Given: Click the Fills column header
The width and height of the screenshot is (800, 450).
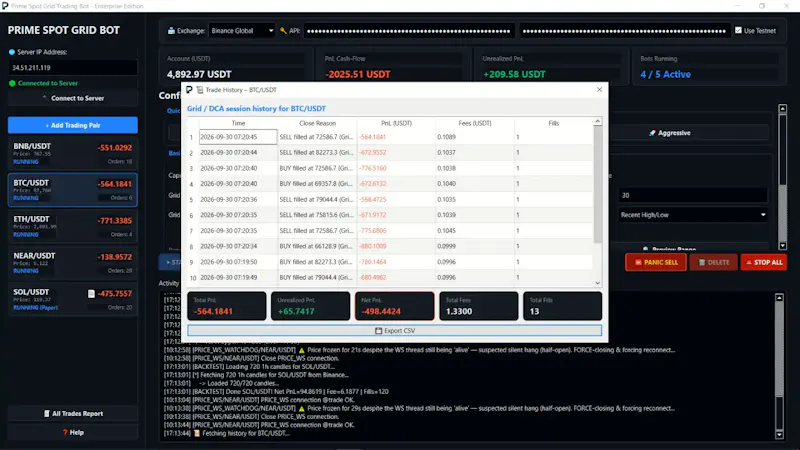Looking at the screenshot, I should click(554, 123).
